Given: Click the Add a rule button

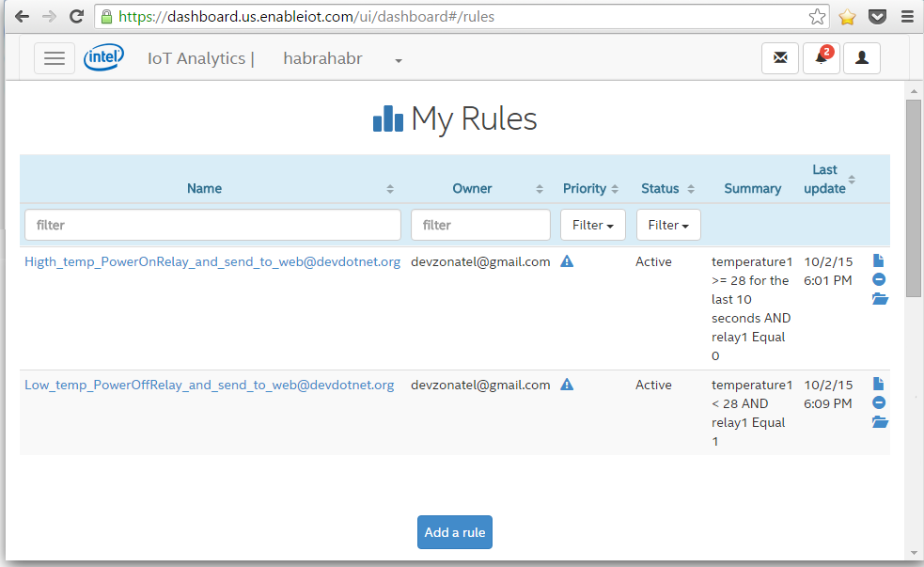Looking at the screenshot, I should coord(455,532).
